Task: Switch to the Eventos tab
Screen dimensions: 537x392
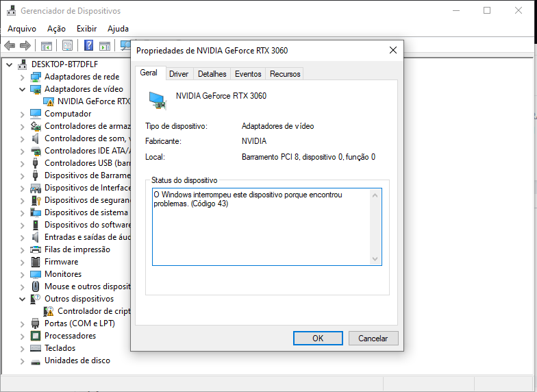Action: (248, 74)
